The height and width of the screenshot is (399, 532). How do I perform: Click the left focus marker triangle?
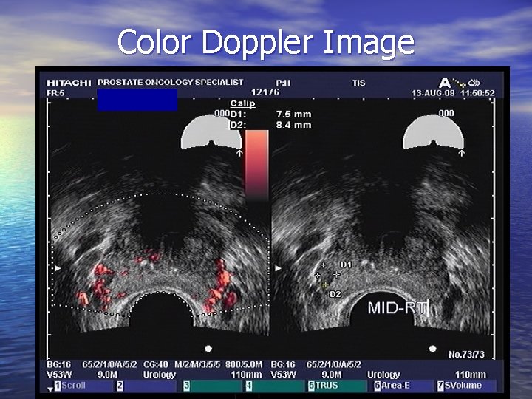tap(58, 268)
